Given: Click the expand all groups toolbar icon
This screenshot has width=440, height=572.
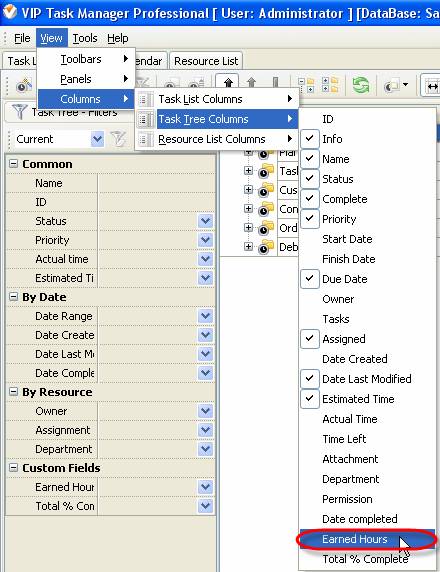Looking at the screenshot, I should click(x=330, y=85).
